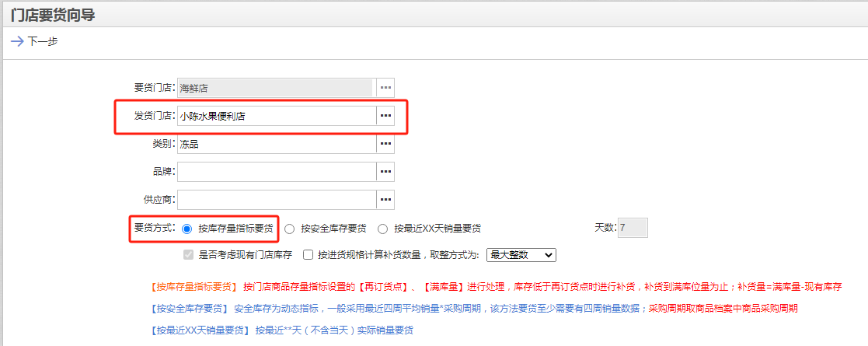Select 按库存量指标要货 radio button
The width and height of the screenshot is (868, 346).
click(187, 228)
